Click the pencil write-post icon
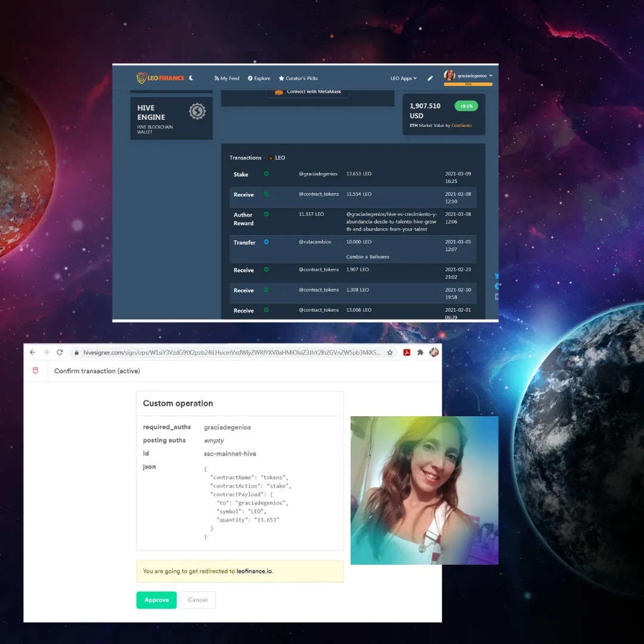This screenshot has width=644, height=644. click(x=430, y=79)
